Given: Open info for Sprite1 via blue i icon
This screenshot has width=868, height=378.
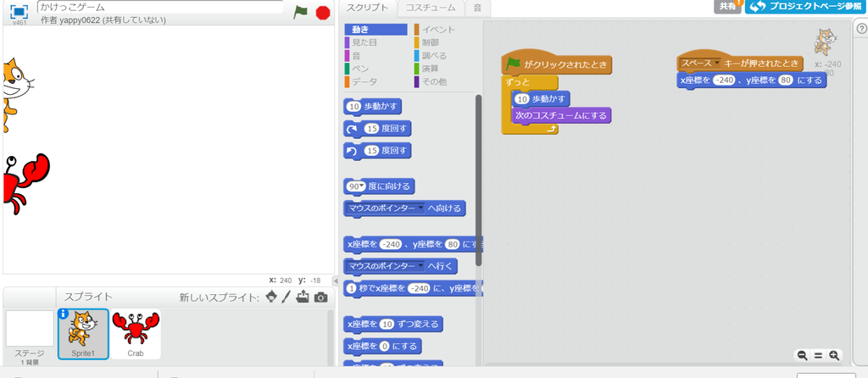Looking at the screenshot, I should click(63, 314).
